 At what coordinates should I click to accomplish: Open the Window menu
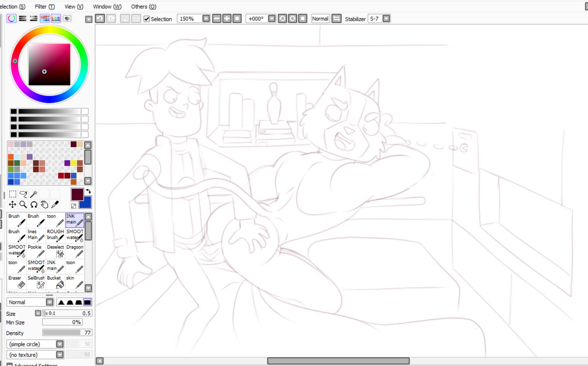click(x=107, y=7)
